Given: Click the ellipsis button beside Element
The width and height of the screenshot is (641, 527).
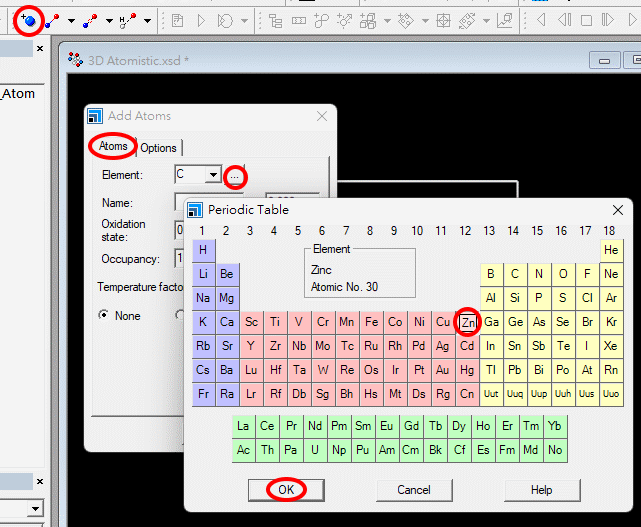Looking at the screenshot, I should (234, 176).
